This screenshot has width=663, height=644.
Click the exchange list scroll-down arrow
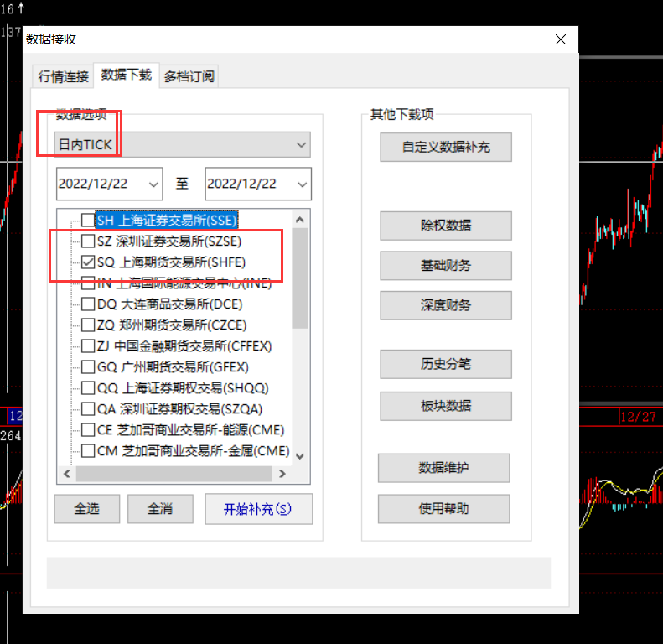[x=300, y=456]
